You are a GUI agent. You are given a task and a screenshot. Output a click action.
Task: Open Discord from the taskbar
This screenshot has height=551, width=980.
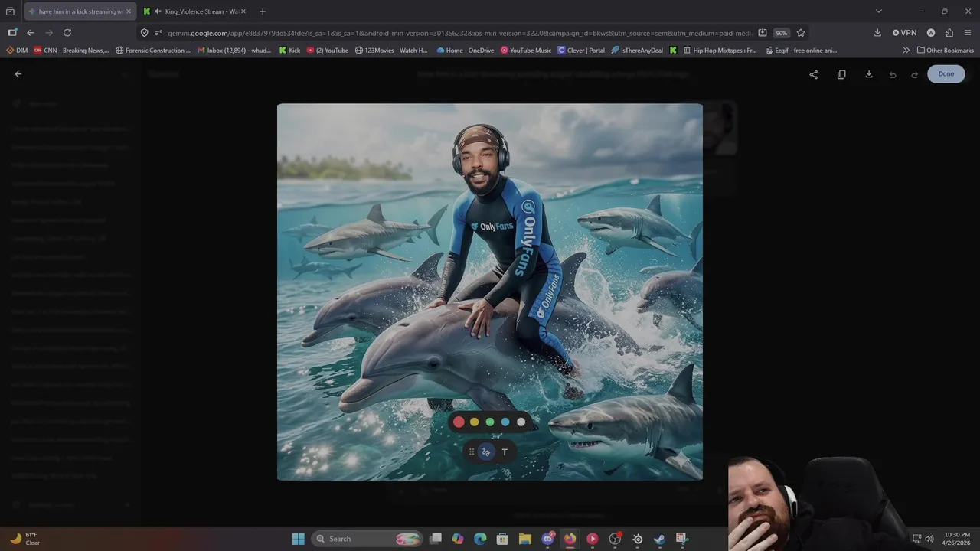pyautogui.click(x=547, y=539)
